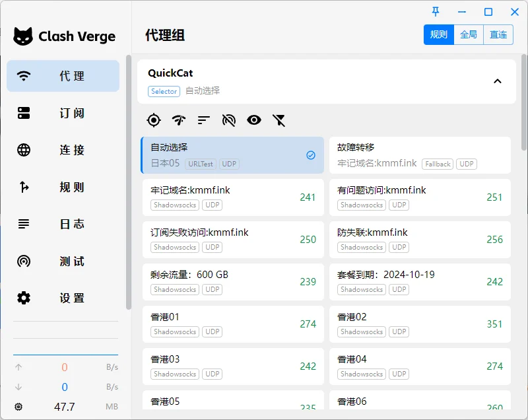Open the 订阅 (Profiles) sidebar section
Image resolution: width=528 pixels, height=420 pixels.
pos(64,113)
